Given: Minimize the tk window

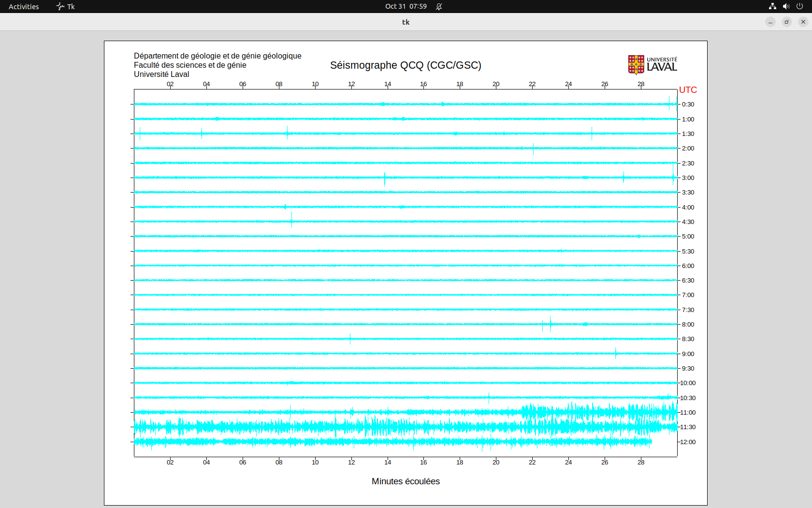Looking at the screenshot, I should (x=770, y=22).
